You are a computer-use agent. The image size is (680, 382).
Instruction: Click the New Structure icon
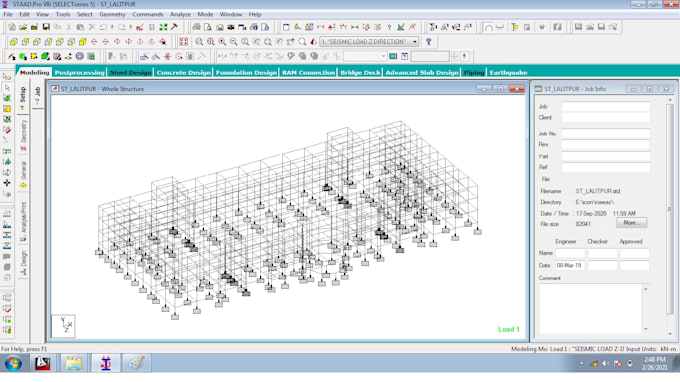(x=12, y=27)
